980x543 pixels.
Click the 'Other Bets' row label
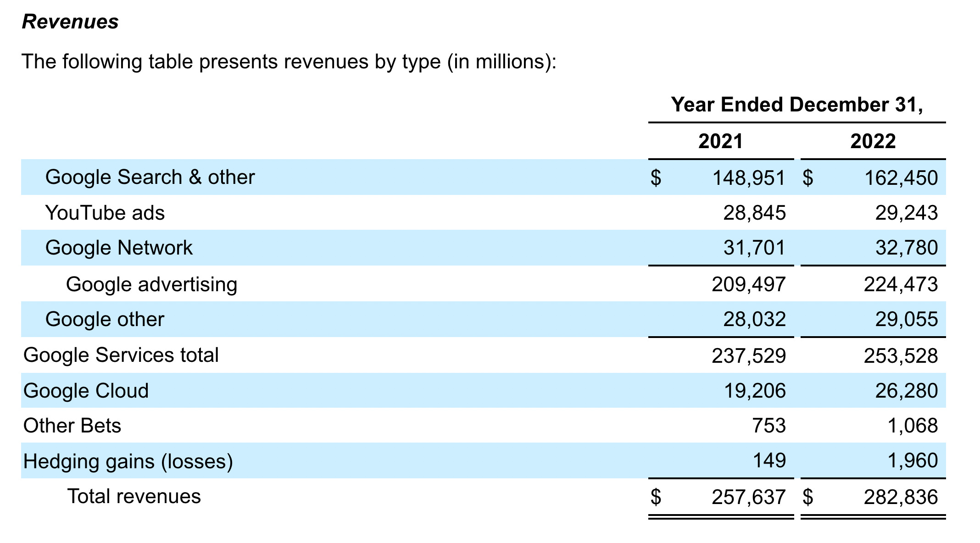[72, 426]
